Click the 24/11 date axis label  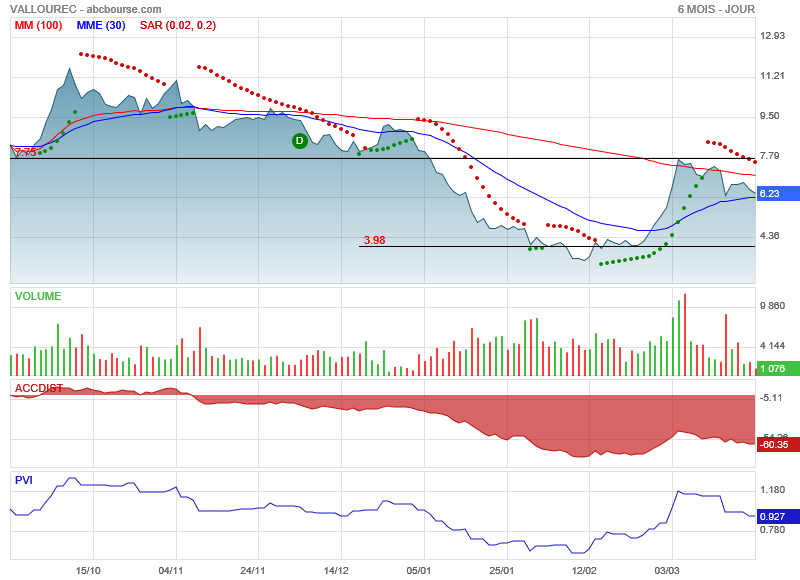point(253,570)
